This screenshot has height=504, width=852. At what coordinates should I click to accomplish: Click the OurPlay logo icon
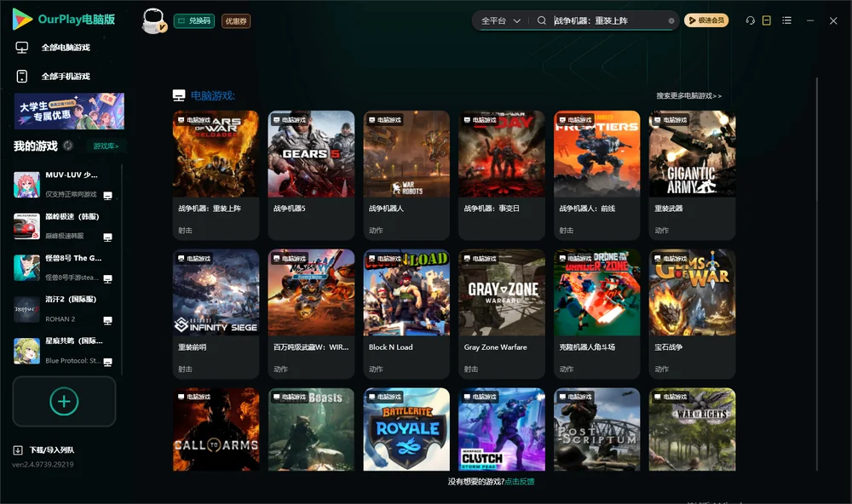22,20
